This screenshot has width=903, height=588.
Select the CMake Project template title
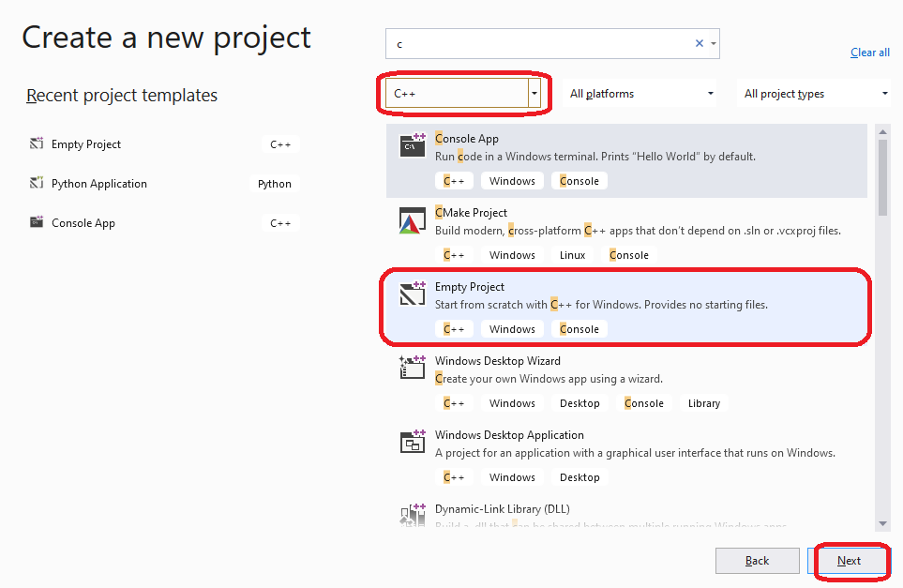[471, 213]
